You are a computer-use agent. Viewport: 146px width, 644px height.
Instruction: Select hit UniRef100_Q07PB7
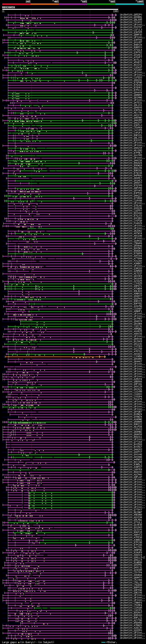click(131, 319)
